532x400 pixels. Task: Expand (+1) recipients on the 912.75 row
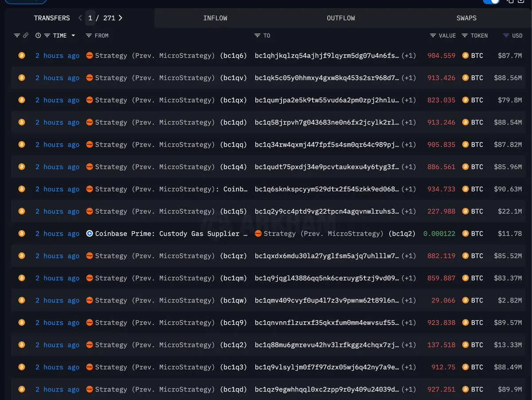click(x=409, y=367)
